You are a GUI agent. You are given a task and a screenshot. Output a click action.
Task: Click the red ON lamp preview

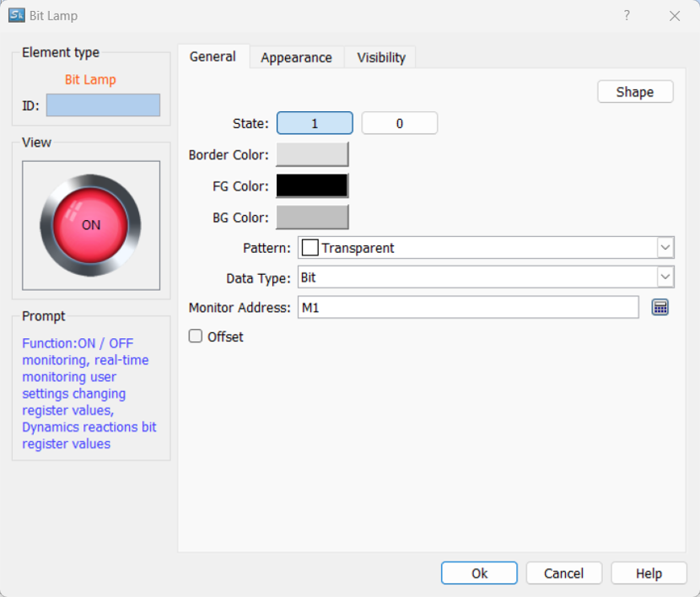click(90, 225)
